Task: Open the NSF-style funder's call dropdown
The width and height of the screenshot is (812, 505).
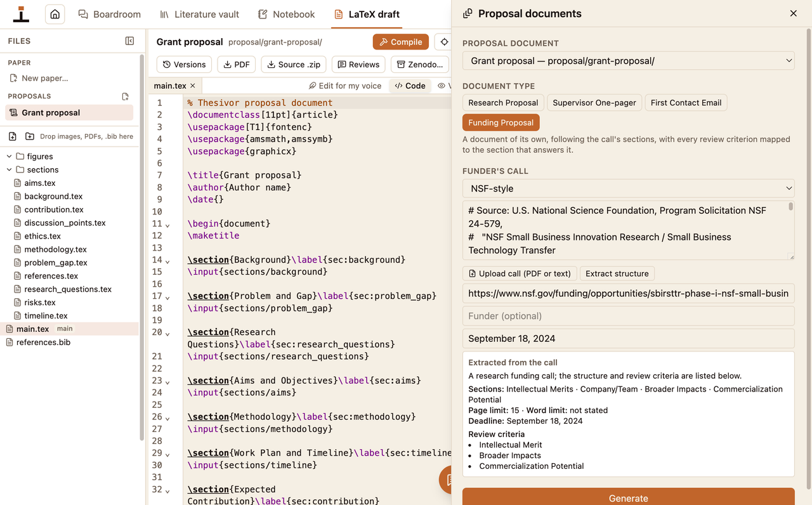Action: [628, 188]
